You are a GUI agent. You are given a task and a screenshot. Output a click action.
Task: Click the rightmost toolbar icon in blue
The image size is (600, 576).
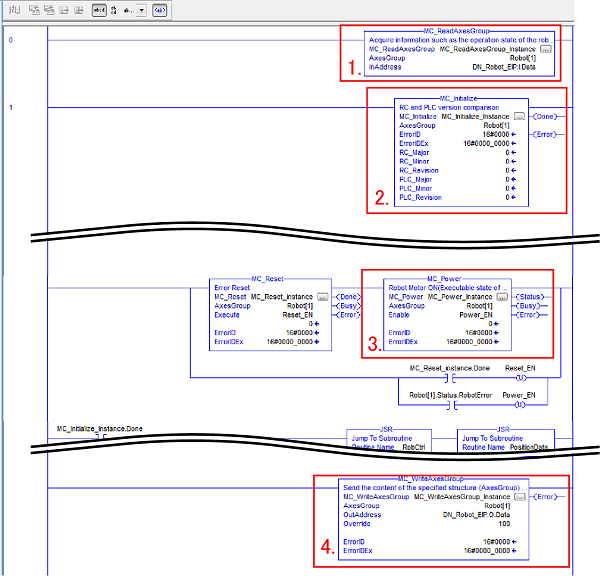click(x=159, y=9)
